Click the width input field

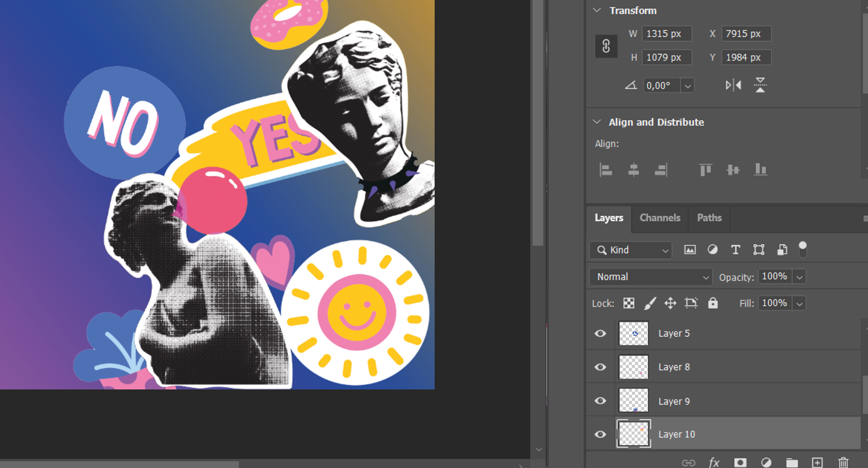point(667,34)
